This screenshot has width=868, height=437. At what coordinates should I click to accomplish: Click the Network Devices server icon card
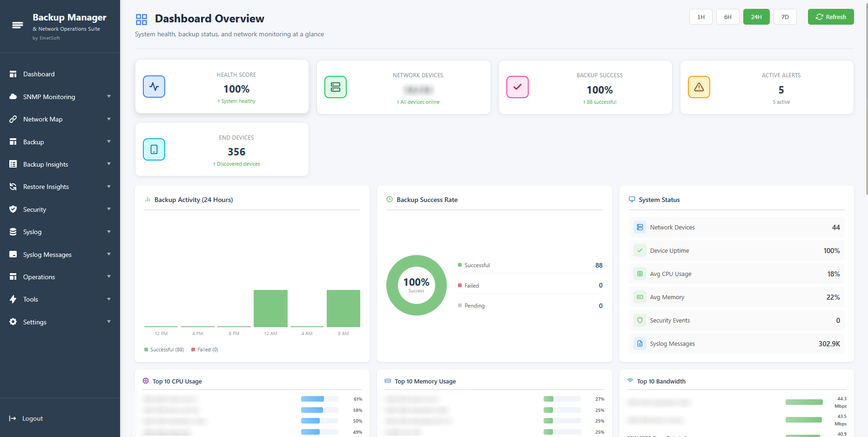[336, 87]
